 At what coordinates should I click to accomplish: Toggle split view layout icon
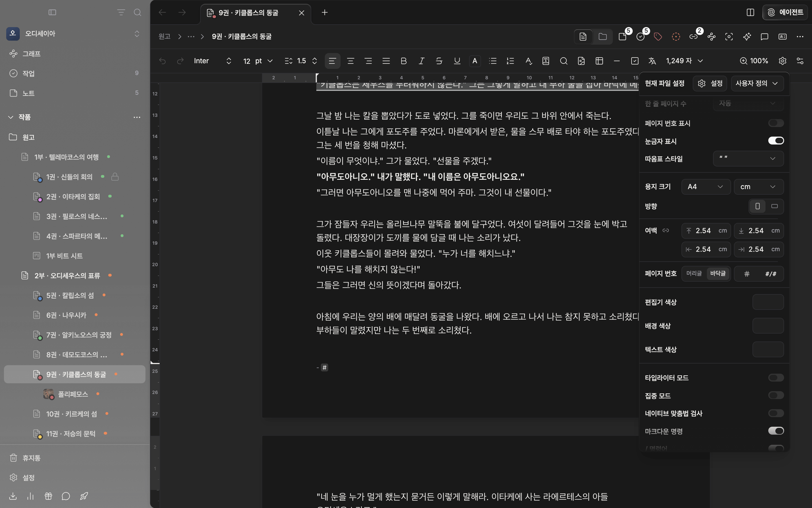[x=750, y=12]
